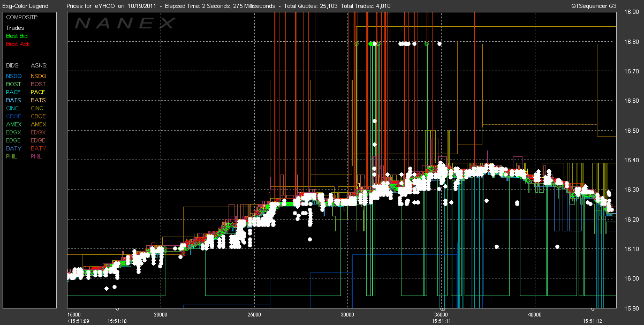Click the 35000 sequence axis label
This screenshot has height=325, width=644.
pyautogui.click(x=441, y=314)
